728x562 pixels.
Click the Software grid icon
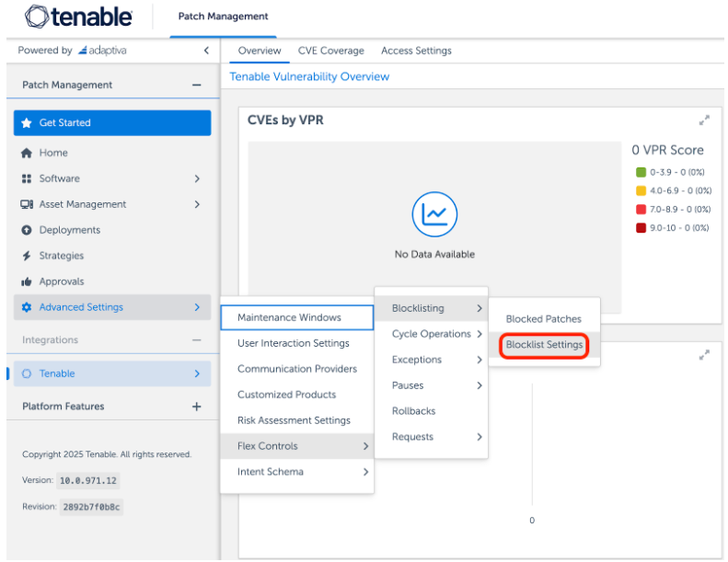(x=27, y=179)
